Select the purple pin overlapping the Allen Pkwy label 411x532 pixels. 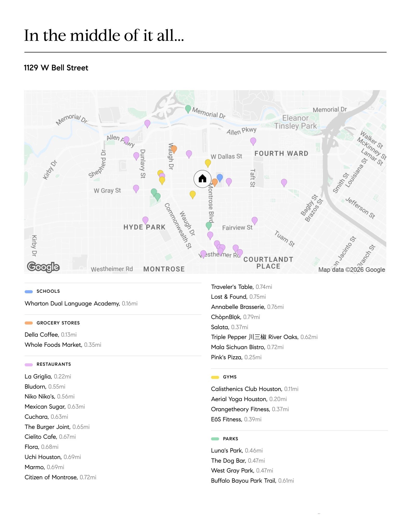(126, 140)
